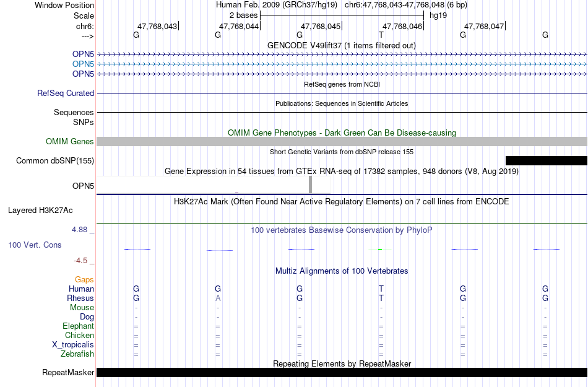Click the Zebrafish species label
Image resolution: width=588 pixels, height=387 pixels.
point(77,354)
